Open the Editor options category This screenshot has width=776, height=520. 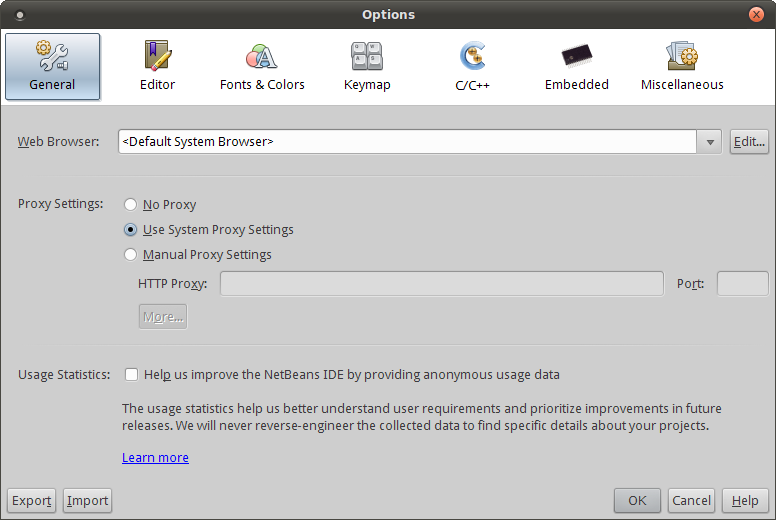pyautogui.click(x=157, y=67)
